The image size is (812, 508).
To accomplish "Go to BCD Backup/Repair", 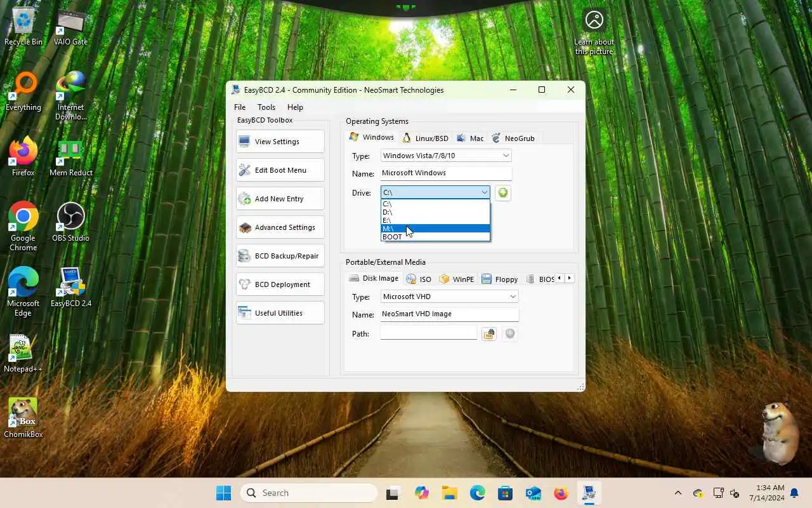I will [x=280, y=256].
